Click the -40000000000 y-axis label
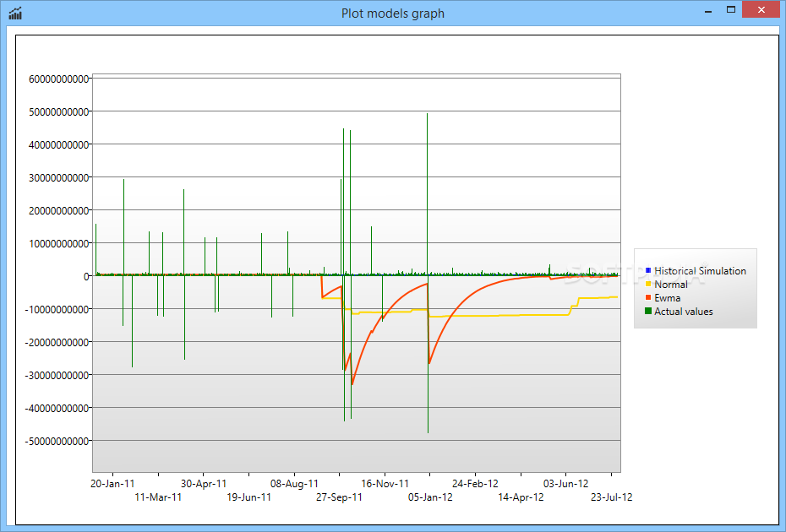Viewport: 786px width, 532px height. (57, 408)
